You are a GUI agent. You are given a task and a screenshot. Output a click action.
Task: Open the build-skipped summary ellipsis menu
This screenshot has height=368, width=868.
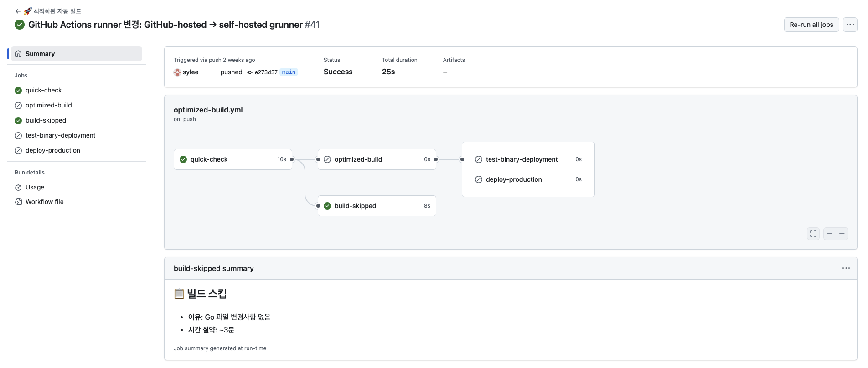pyautogui.click(x=846, y=268)
